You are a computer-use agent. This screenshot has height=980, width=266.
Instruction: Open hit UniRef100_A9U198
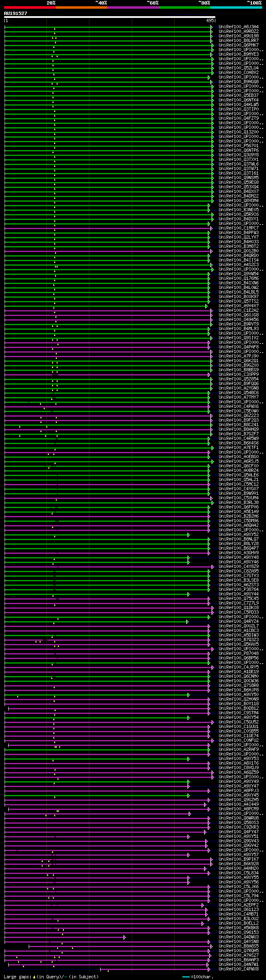click(x=239, y=36)
